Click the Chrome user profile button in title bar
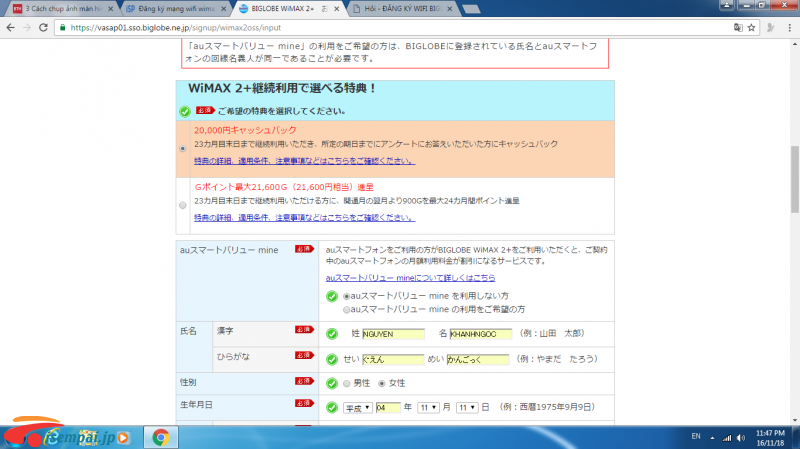 pos(727,5)
